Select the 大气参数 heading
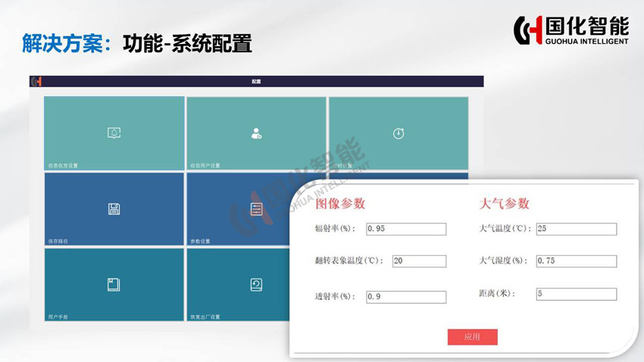Image resolution: width=644 pixels, height=362 pixels. 504,204
